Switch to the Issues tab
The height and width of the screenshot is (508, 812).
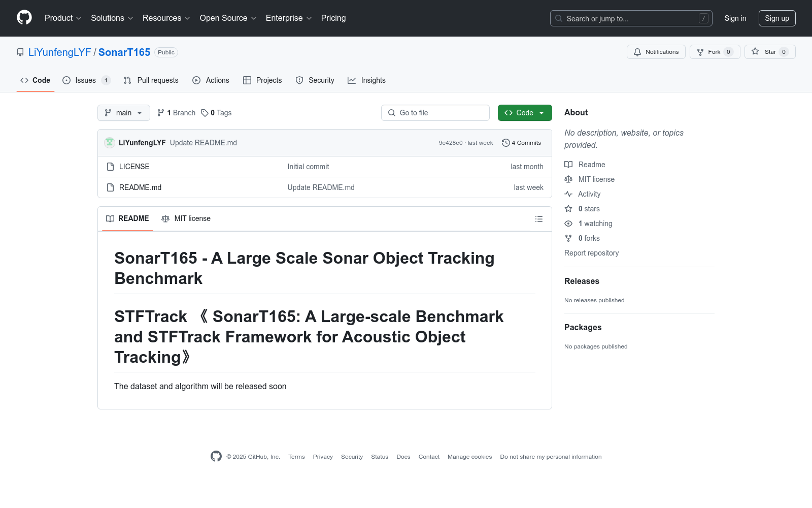(x=86, y=80)
